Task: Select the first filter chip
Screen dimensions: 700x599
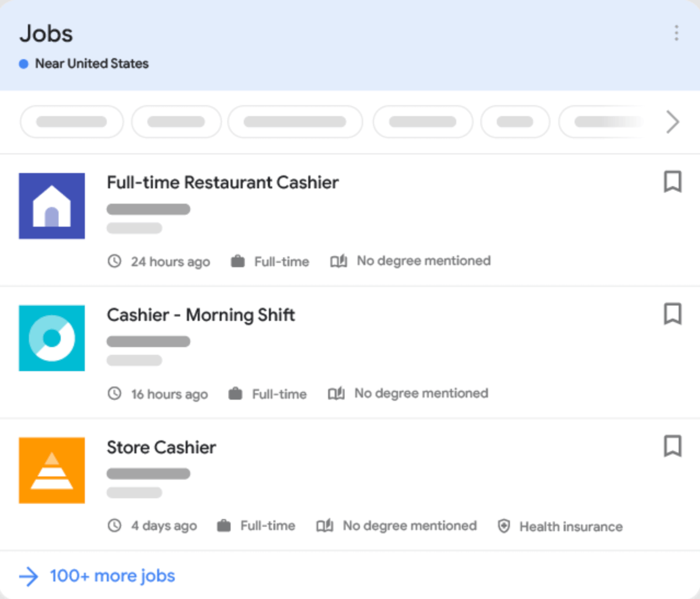Action: point(72,122)
